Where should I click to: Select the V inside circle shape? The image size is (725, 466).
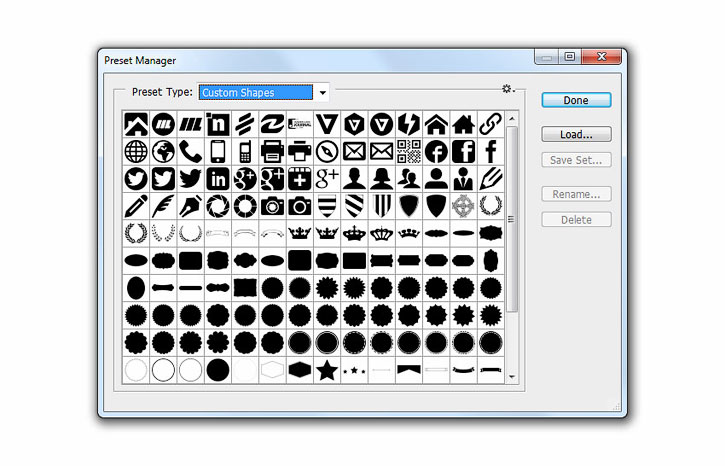click(381, 124)
